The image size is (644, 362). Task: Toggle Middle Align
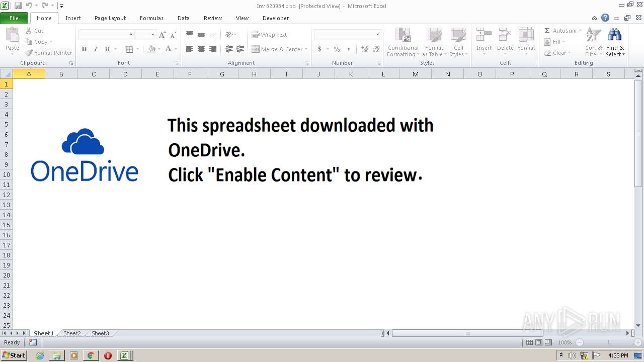point(201,35)
